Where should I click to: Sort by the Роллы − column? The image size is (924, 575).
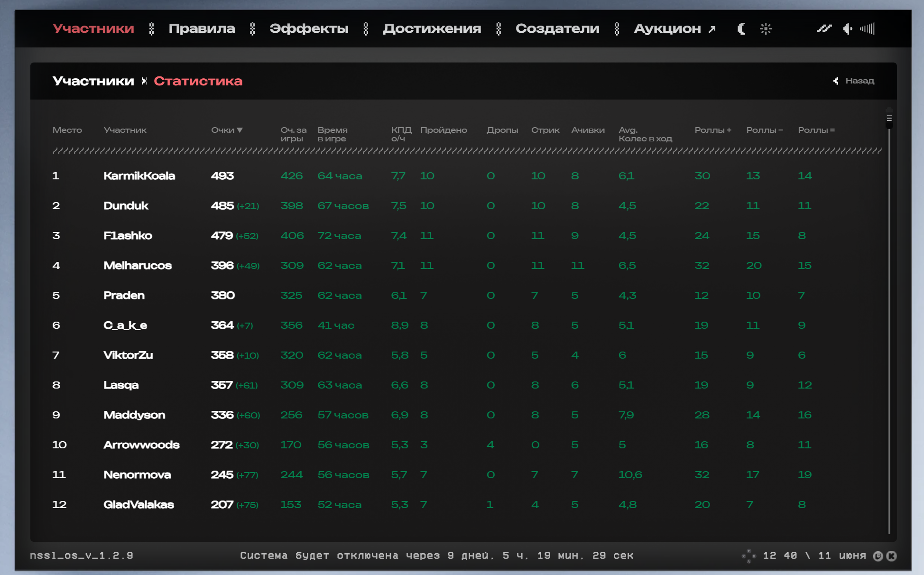pyautogui.click(x=765, y=130)
